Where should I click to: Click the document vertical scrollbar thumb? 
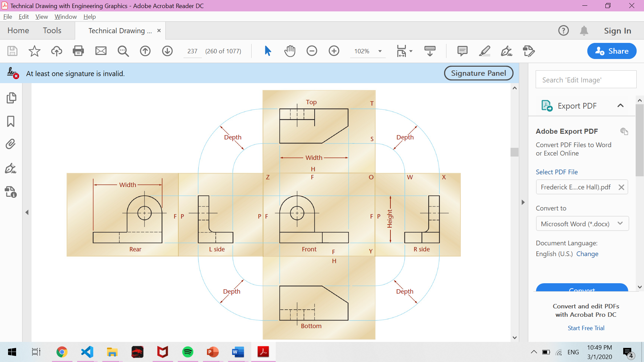(x=515, y=152)
